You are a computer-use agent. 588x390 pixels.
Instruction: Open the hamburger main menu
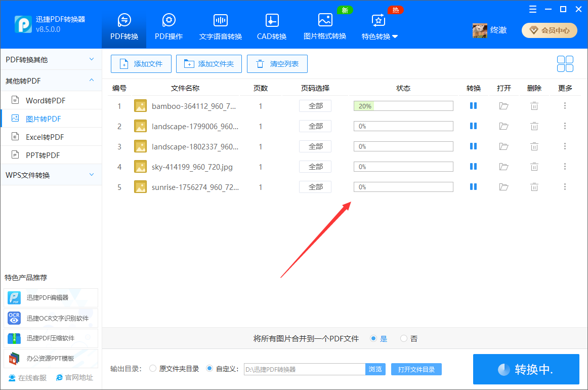pyautogui.click(x=532, y=10)
